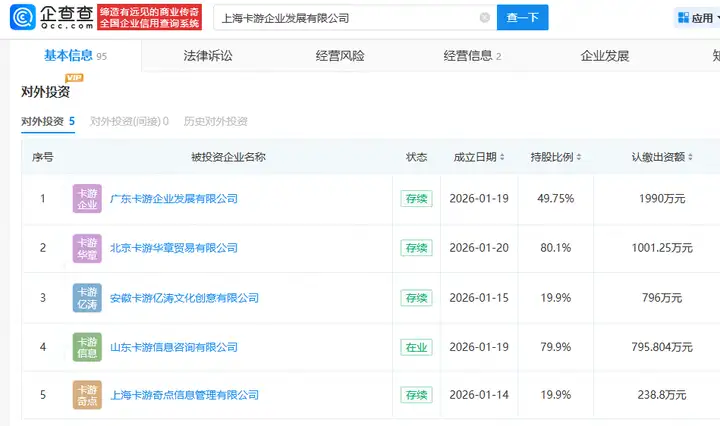The width and height of the screenshot is (720, 426).
Task: Open 广东卡游企业发展有限公司 link
Action: coord(174,198)
